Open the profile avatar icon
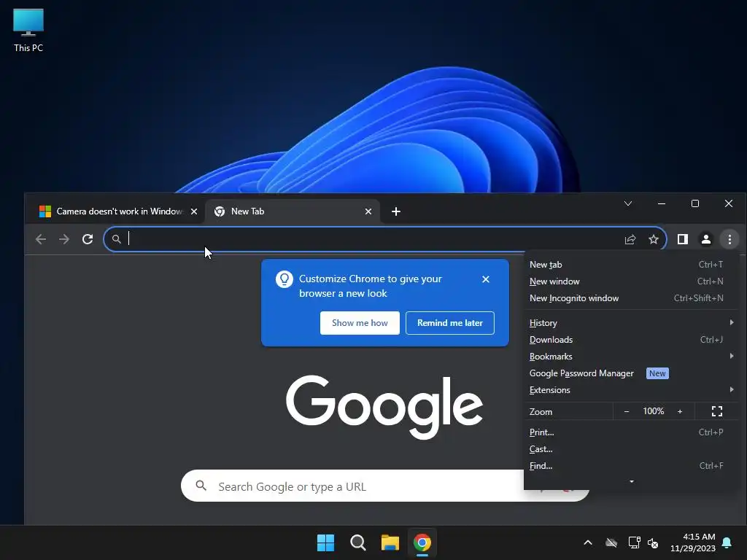Viewport: 747px width, 560px height. pyautogui.click(x=706, y=239)
